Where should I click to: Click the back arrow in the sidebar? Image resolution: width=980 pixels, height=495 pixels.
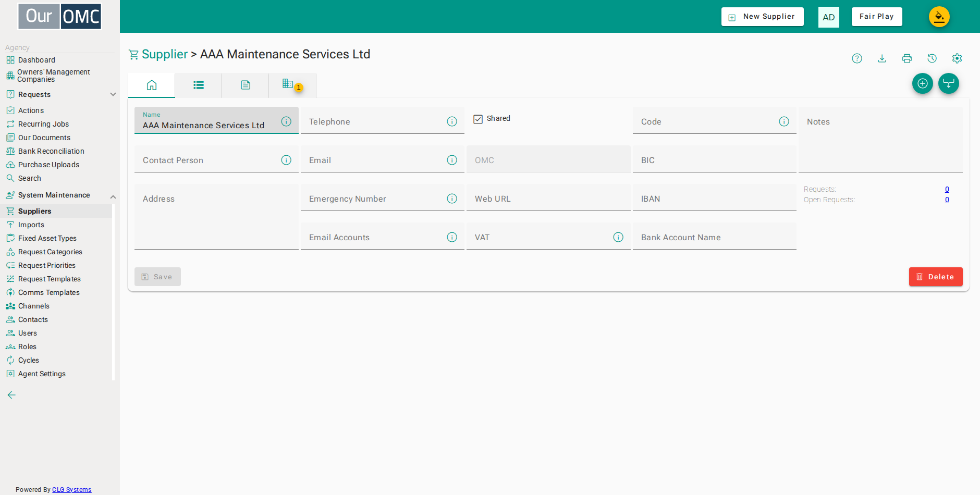[11, 395]
